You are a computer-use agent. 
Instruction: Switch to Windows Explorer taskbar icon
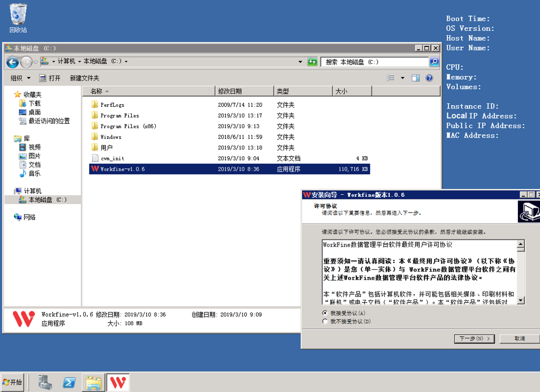pyautogui.click(x=93, y=382)
